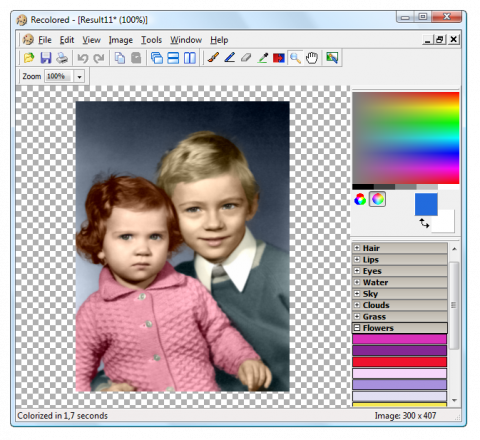480x440 pixels.
Task: Redo action with the redo arrow
Action: pyautogui.click(x=99, y=58)
